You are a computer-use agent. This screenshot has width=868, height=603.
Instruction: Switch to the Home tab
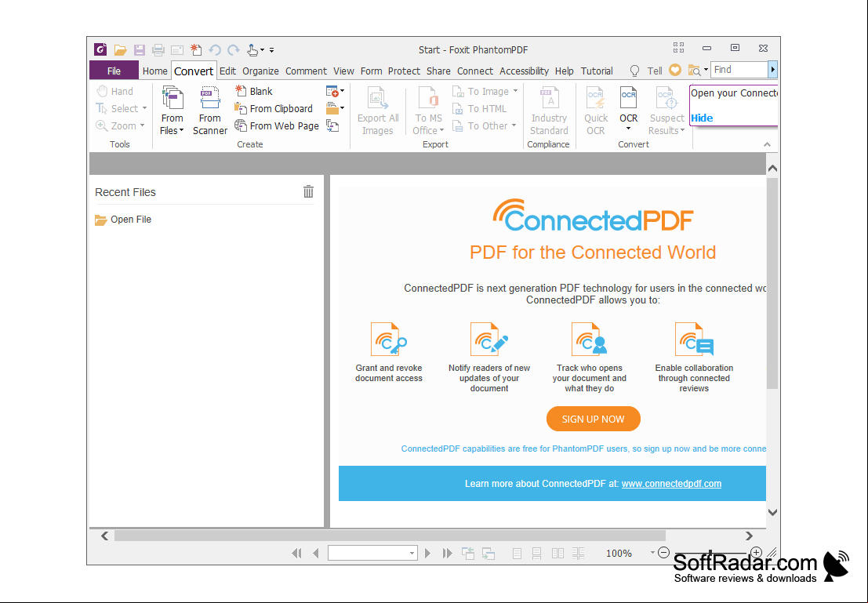coord(155,71)
